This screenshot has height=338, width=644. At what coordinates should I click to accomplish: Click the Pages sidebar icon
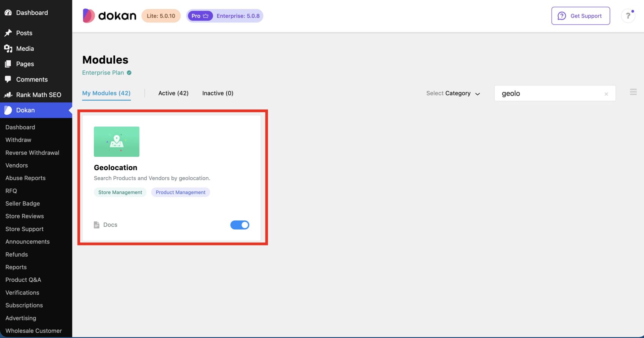8,64
